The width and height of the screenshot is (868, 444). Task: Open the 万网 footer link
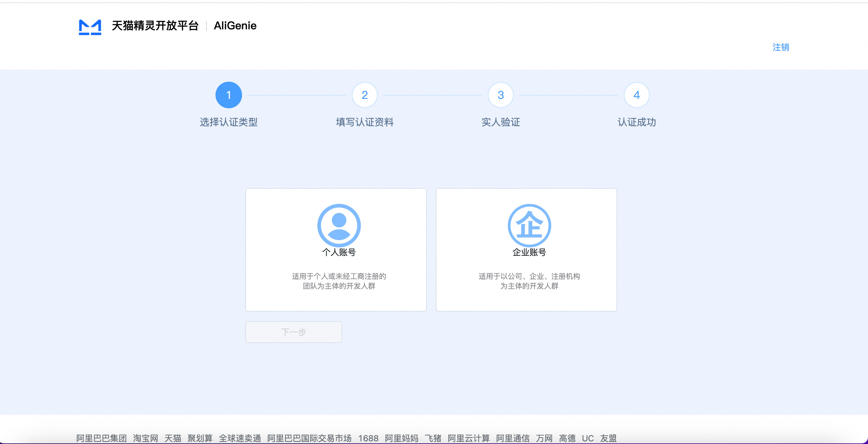(545, 438)
